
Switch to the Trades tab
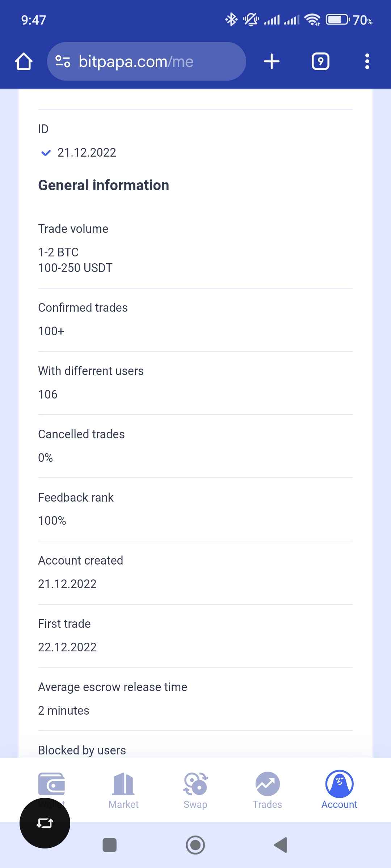click(267, 790)
